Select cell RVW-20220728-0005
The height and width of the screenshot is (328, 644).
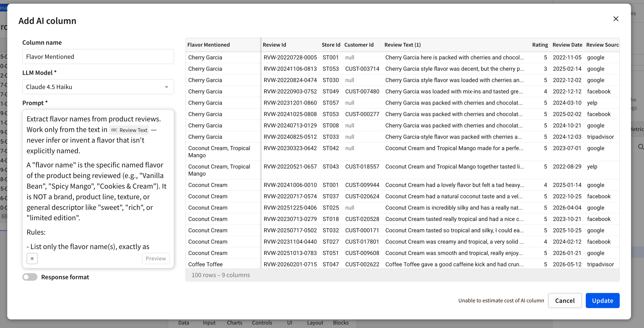290,57
